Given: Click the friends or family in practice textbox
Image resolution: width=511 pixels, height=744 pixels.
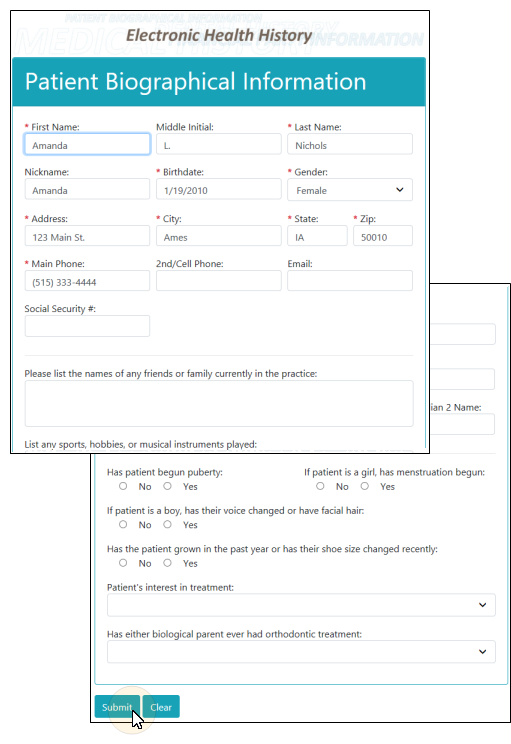Looking at the screenshot, I should click(x=219, y=403).
